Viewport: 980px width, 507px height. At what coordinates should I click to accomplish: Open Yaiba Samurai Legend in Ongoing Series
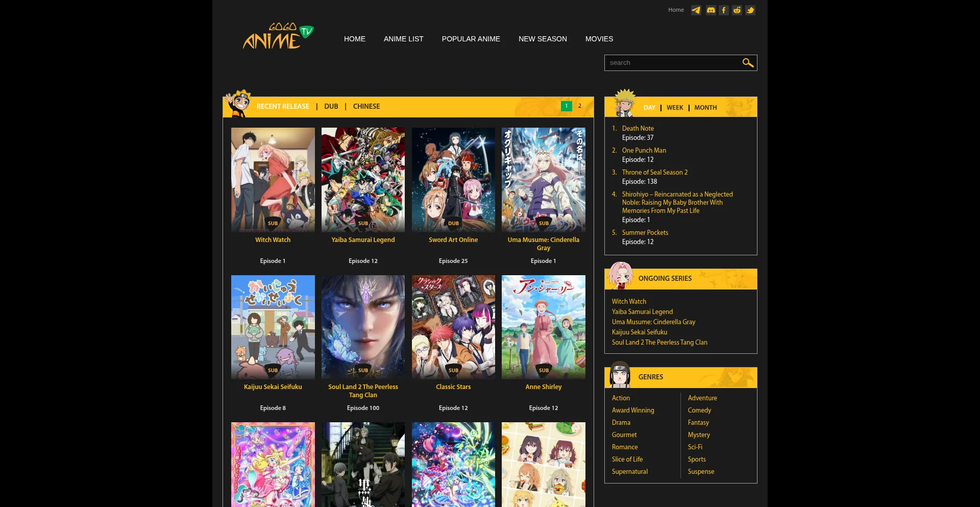point(642,312)
